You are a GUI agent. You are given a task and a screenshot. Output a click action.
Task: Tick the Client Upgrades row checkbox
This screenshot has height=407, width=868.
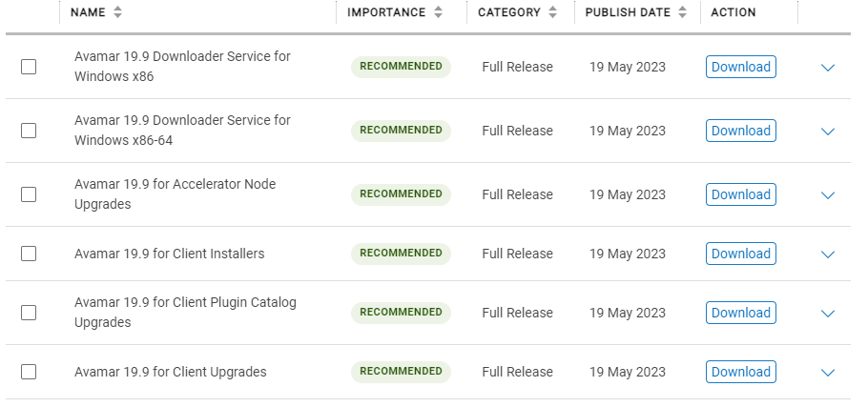pyautogui.click(x=29, y=372)
